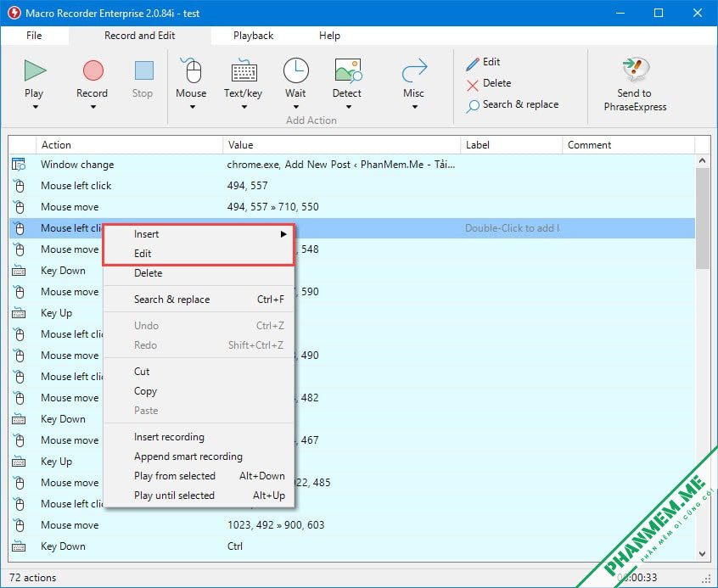Click the toolbar Delete label
The height and width of the screenshot is (588, 718).
coord(496,83)
